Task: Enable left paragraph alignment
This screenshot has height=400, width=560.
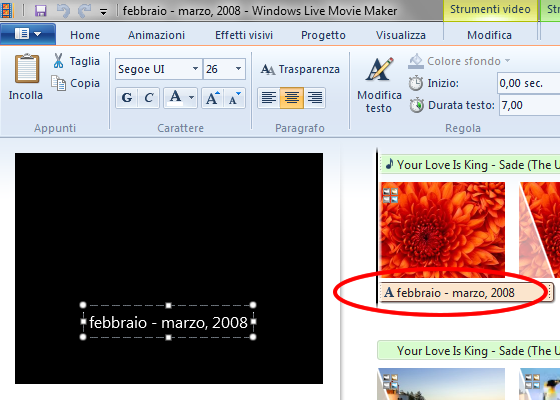Action: (x=269, y=98)
